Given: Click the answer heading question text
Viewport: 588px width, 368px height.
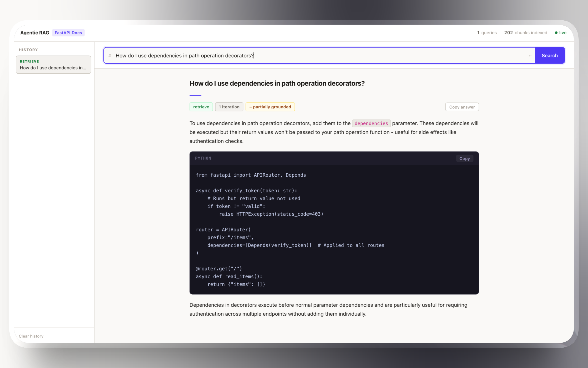Looking at the screenshot, I should [277, 83].
